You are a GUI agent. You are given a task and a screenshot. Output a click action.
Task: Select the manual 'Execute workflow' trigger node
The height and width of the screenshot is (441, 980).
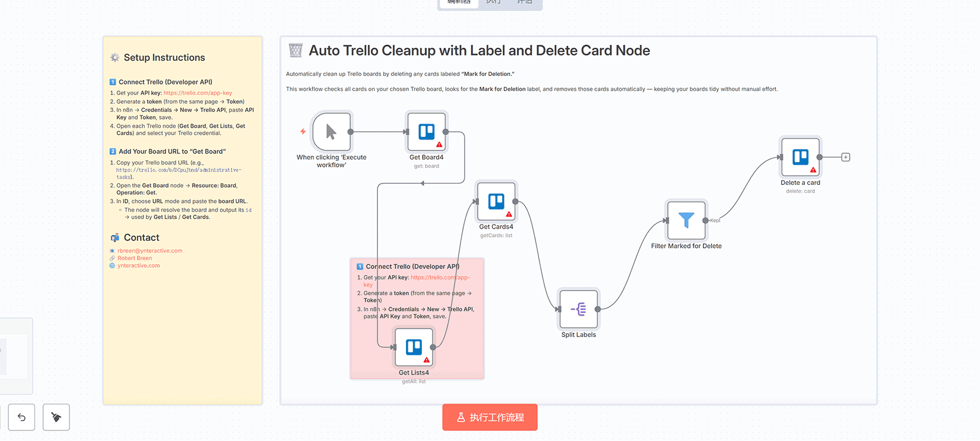coord(331,132)
